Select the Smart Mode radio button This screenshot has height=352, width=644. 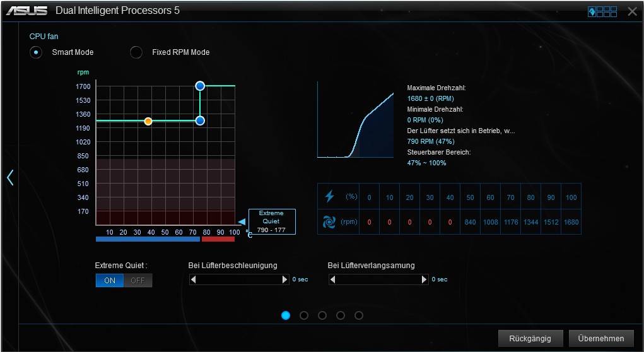point(36,52)
